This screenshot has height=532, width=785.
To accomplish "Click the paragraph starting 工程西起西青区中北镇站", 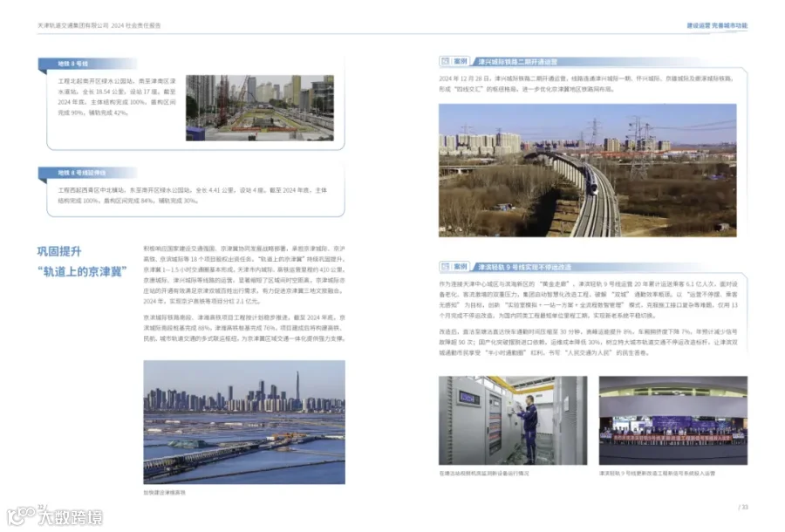I will coord(192,195).
